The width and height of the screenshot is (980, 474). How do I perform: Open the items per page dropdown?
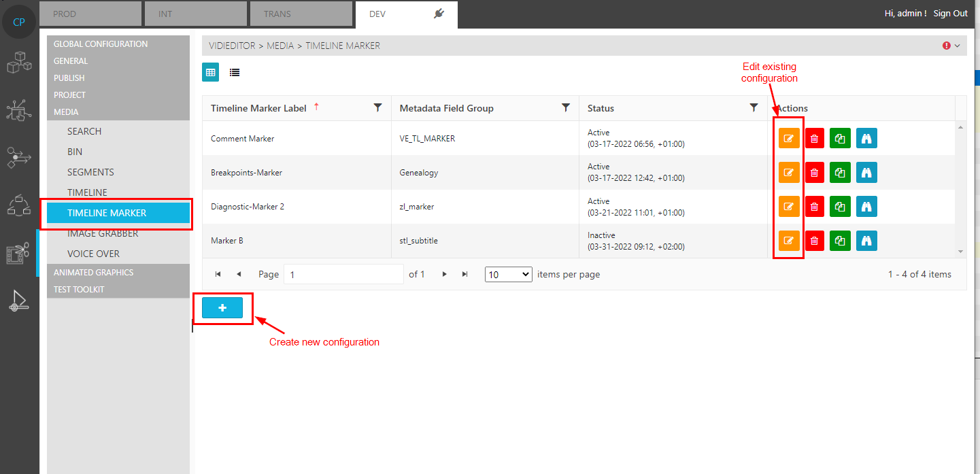[508, 275]
